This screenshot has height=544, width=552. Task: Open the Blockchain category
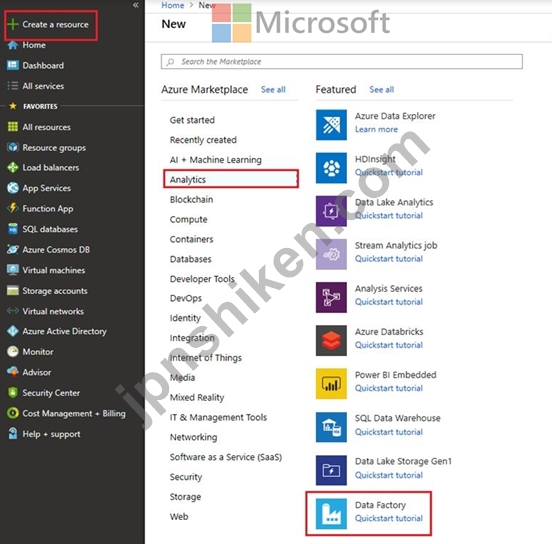pos(191,199)
